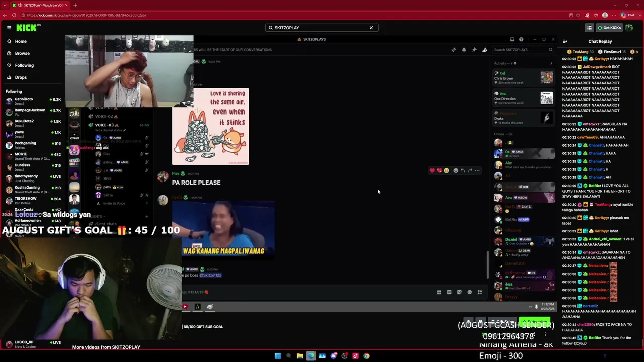Open the browser tab search dropdown
The image size is (644, 362).
(6, 5)
